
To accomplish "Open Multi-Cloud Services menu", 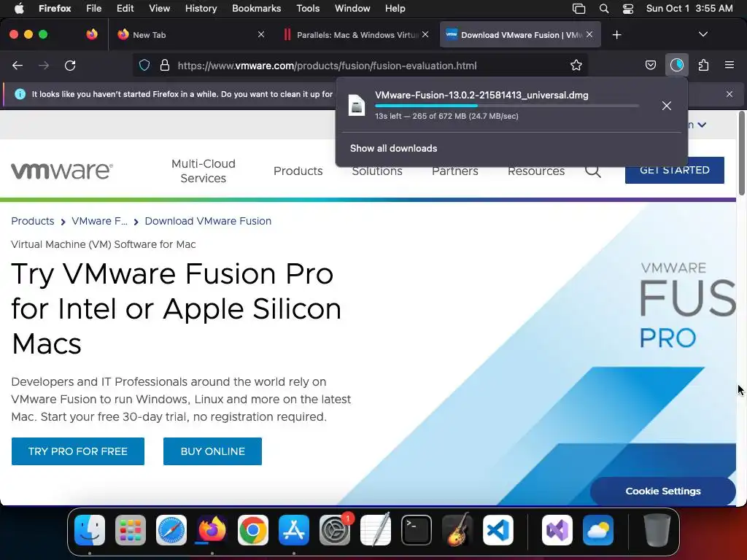I will (x=204, y=171).
